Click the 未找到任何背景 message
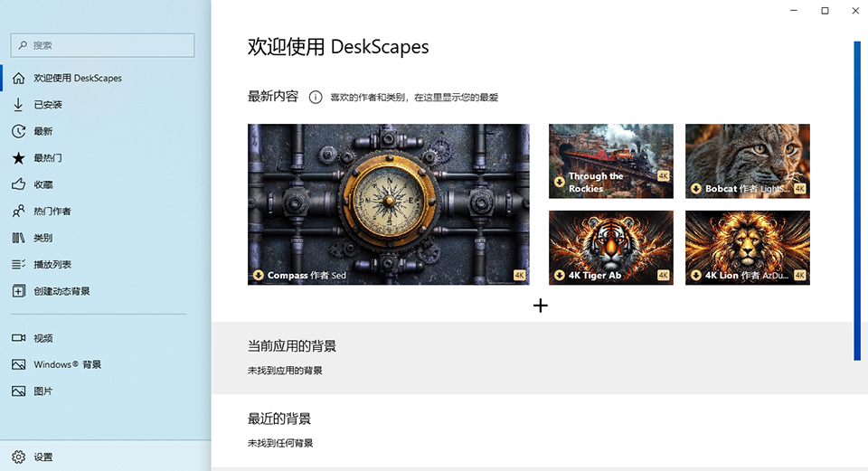Screen dimensions: 868x471 pos(280,443)
